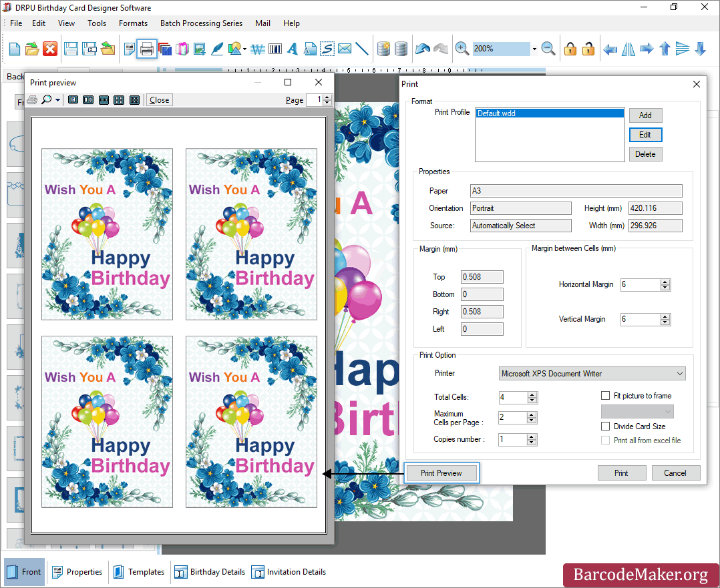This screenshot has height=588, width=720.
Task: Click the Height (mm) value field
Action: [x=655, y=208]
